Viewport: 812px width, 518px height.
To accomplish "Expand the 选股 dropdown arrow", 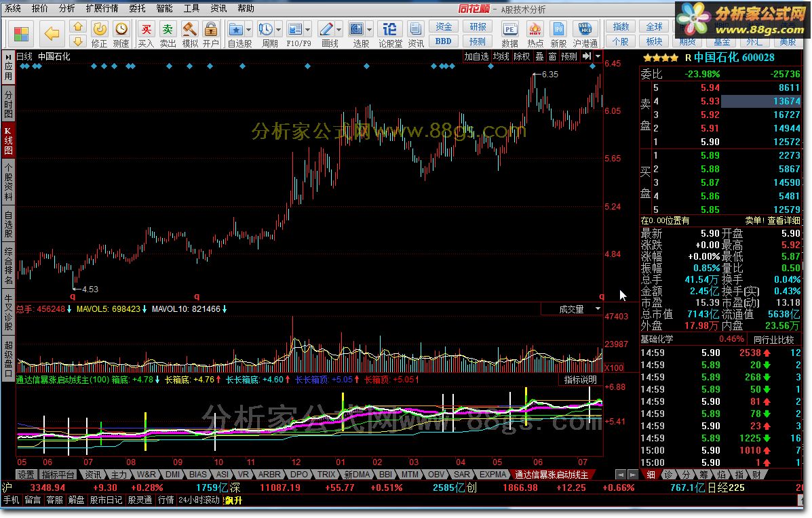I will pyautogui.click(x=369, y=30).
